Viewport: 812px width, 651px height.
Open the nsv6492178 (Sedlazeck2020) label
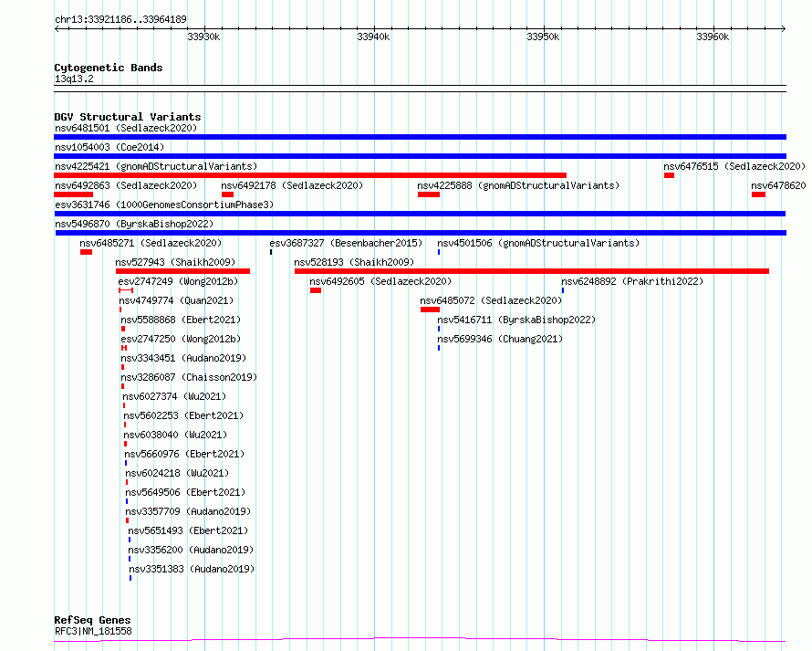tap(292, 185)
